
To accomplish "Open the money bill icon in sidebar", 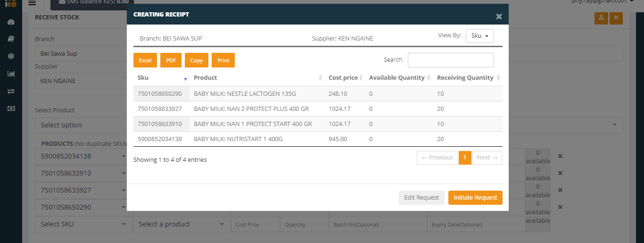I will tap(11, 109).
